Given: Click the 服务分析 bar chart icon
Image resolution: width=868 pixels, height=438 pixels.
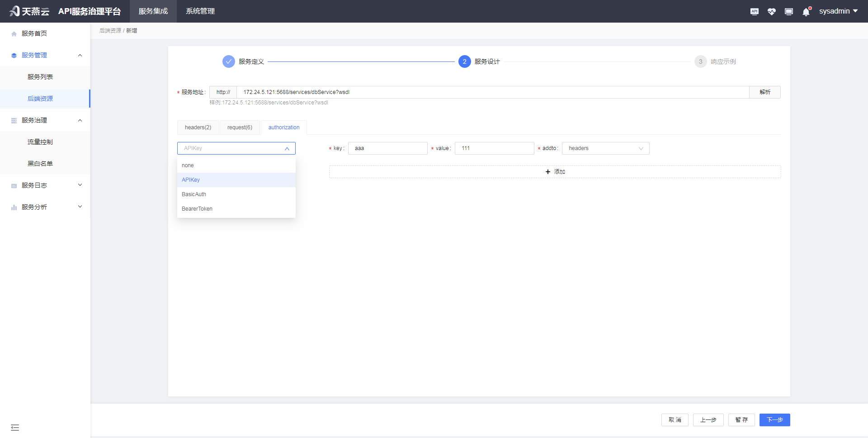Looking at the screenshot, I should (x=14, y=207).
